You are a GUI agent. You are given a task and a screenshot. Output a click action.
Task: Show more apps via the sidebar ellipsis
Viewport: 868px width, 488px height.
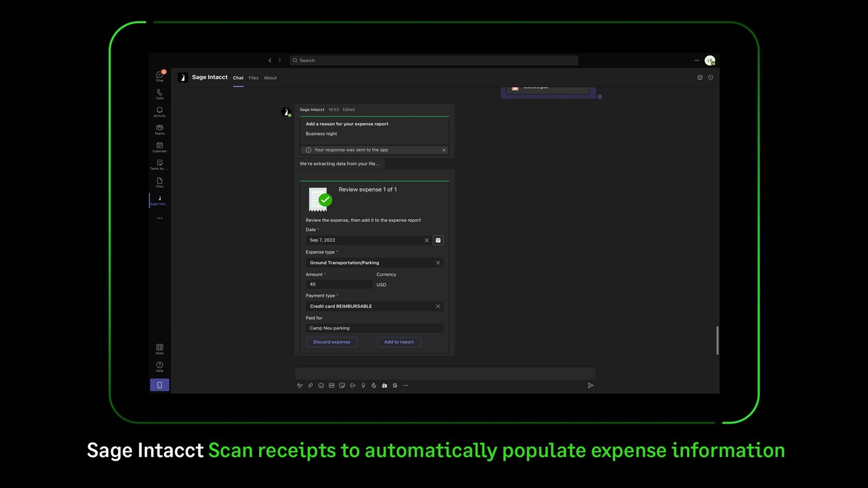click(x=159, y=218)
